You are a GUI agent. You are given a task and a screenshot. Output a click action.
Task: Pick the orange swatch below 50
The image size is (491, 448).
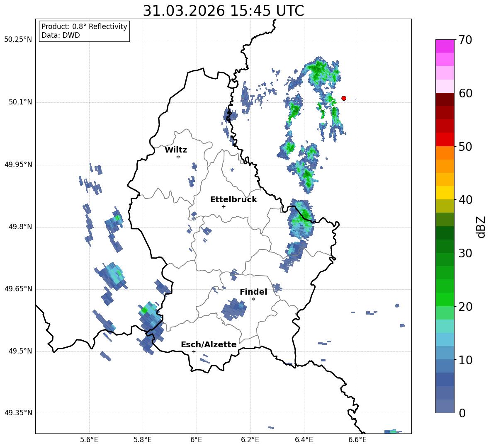click(445, 153)
